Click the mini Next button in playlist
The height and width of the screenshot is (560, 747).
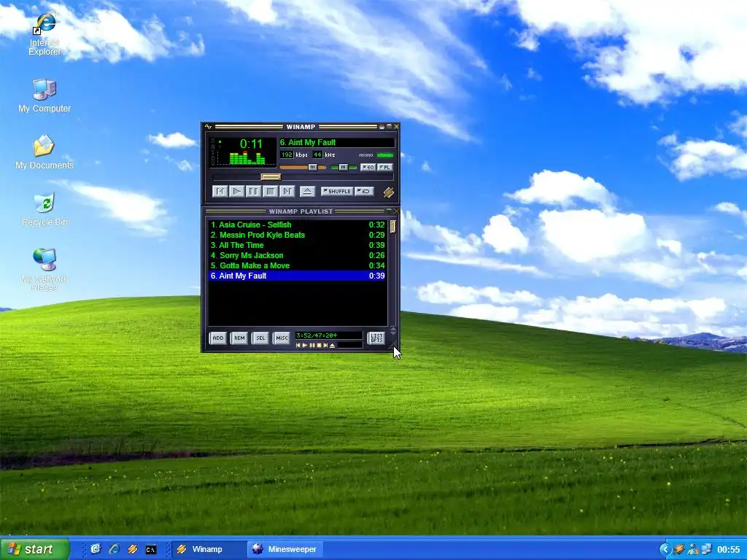pos(325,345)
